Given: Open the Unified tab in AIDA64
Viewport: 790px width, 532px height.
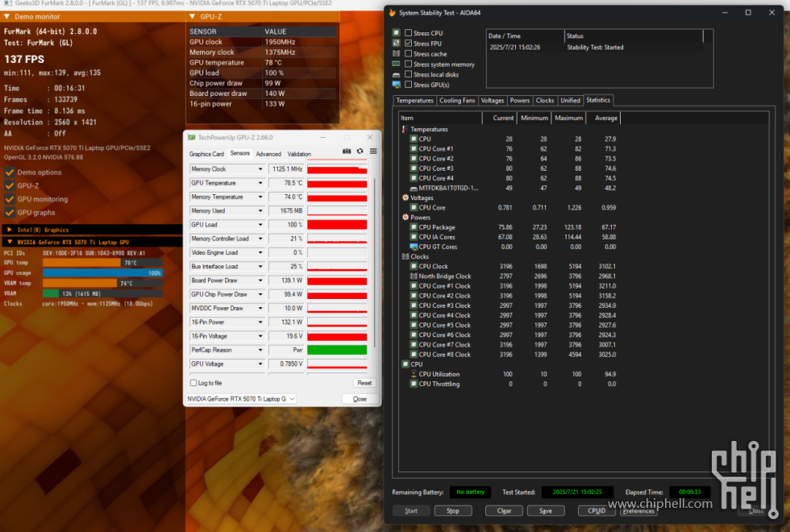Looking at the screenshot, I should point(571,100).
